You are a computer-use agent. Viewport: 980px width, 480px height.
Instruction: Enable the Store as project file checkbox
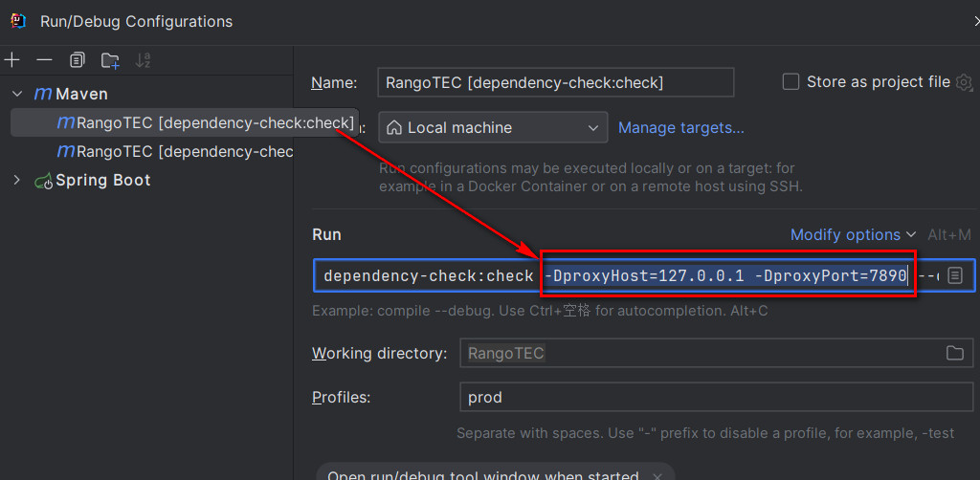(791, 82)
